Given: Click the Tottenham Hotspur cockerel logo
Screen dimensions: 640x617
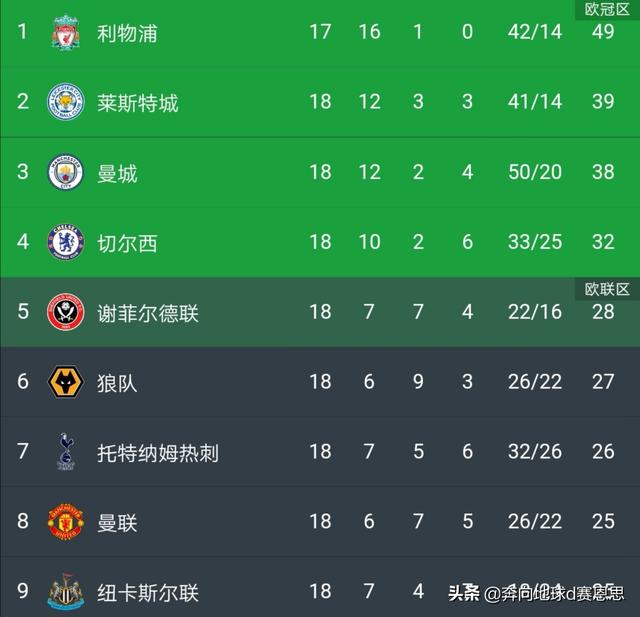Looking at the screenshot, I should tap(66, 451).
